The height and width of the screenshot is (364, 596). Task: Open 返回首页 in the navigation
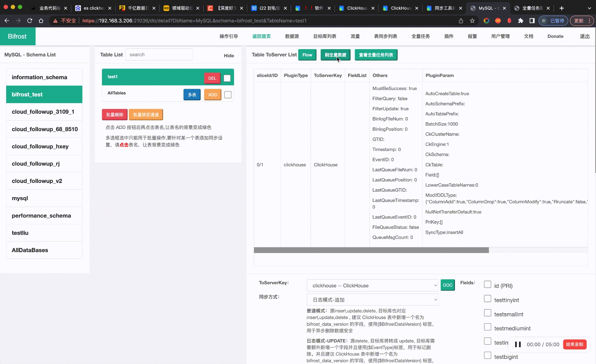(261, 36)
